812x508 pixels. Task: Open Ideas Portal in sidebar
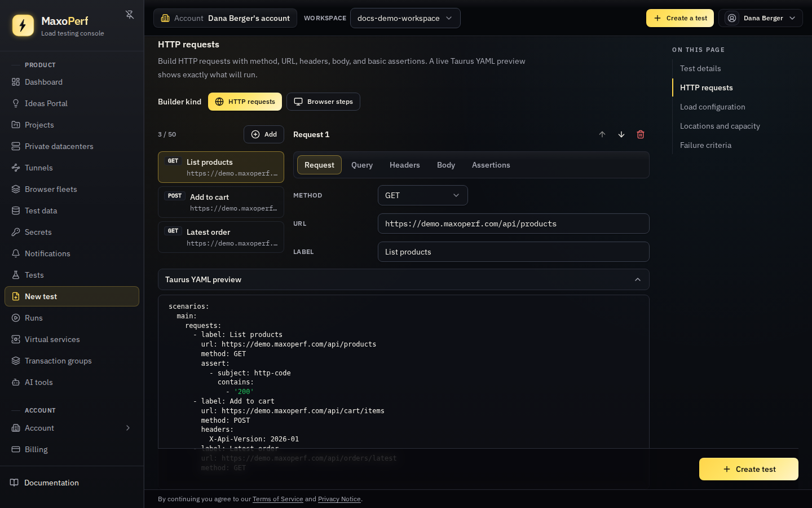(72, 103)
